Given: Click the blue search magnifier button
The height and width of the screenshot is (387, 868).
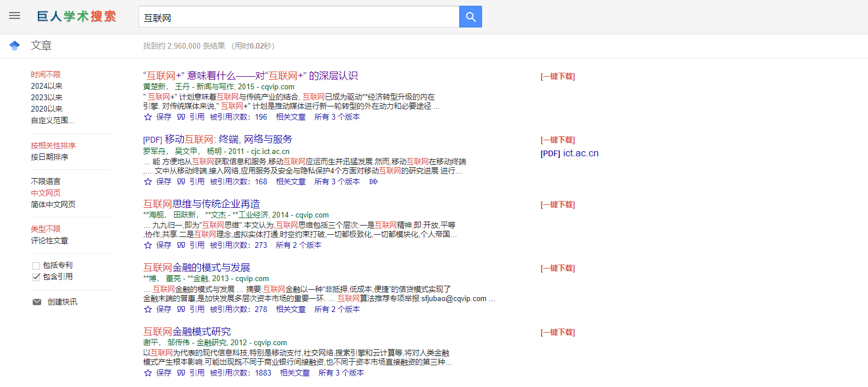Looking at the screenshot, I should point(471,17).
